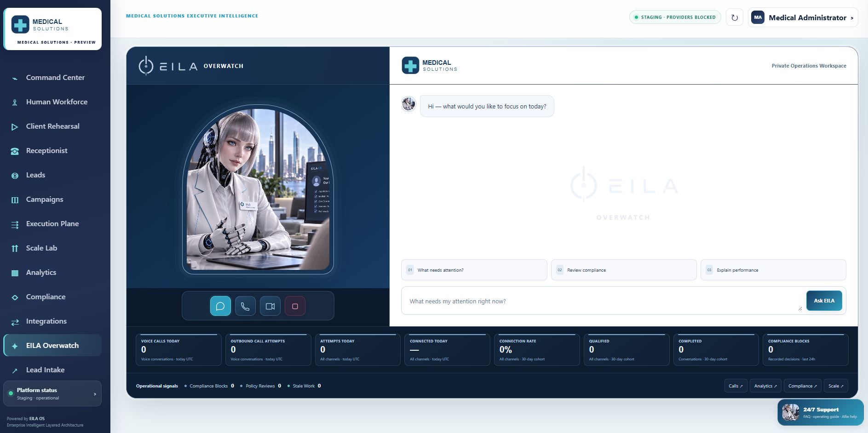The width and height of the screenshot is (868, 433).
Task: Click the refresh icon in the top bar
Action: pyautogui.click(x=735, y=17)
